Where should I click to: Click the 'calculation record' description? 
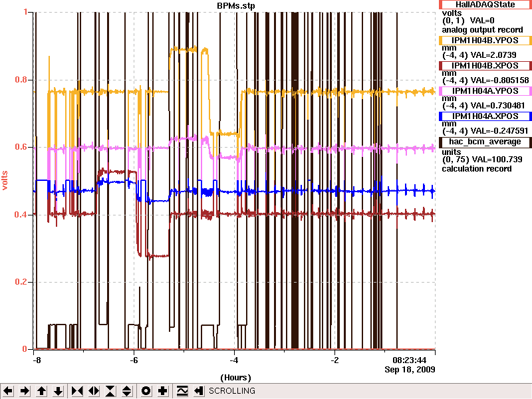(x=476, y=169)
